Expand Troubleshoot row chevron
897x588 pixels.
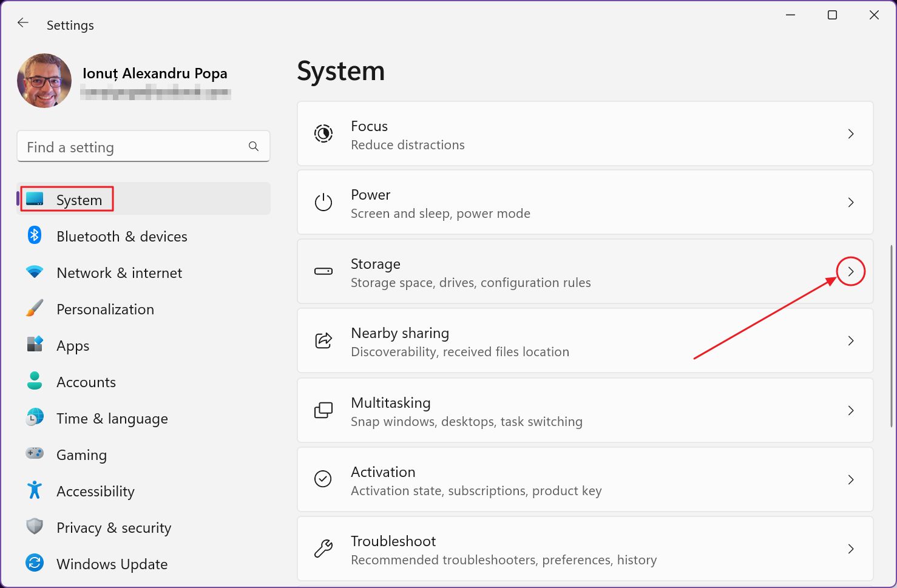click(x=851, y=549)
